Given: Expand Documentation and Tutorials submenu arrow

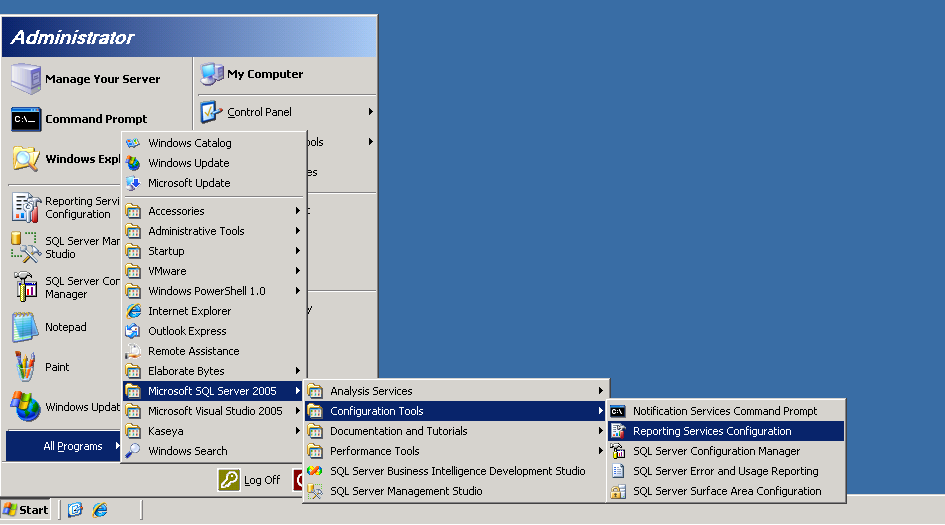Looking at the screenshot, I should click(601, 431).
